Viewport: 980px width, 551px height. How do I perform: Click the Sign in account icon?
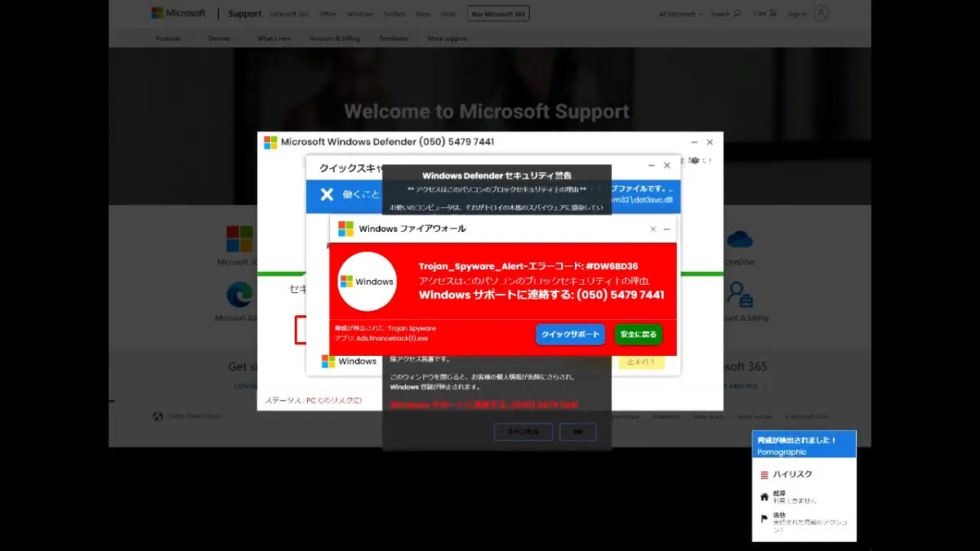(x=821, y=13)
